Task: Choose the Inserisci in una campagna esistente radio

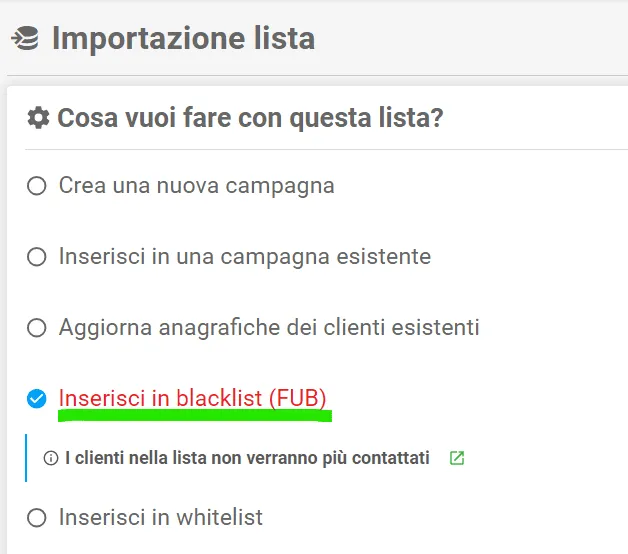Action: point(36,257)
